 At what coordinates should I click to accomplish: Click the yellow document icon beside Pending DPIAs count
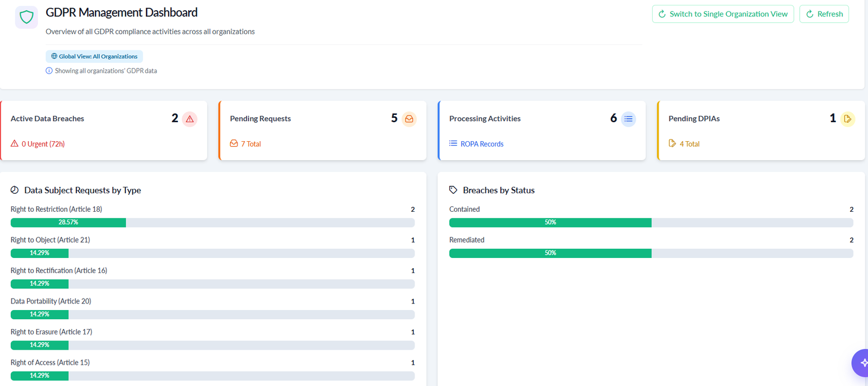click(x=847, y=119)
